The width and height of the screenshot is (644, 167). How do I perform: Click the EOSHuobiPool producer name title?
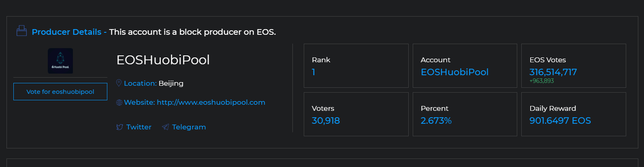(163, 60)
